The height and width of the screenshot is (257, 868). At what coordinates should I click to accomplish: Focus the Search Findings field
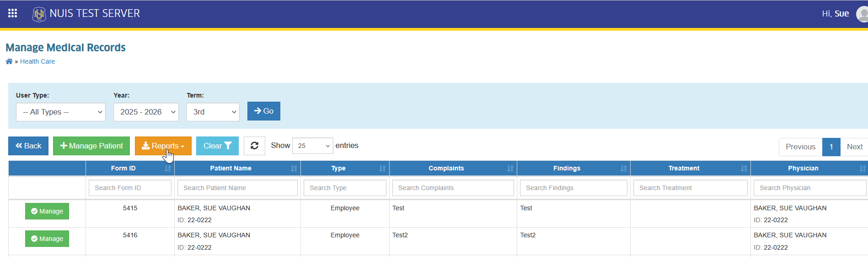[x=573, y=188]
